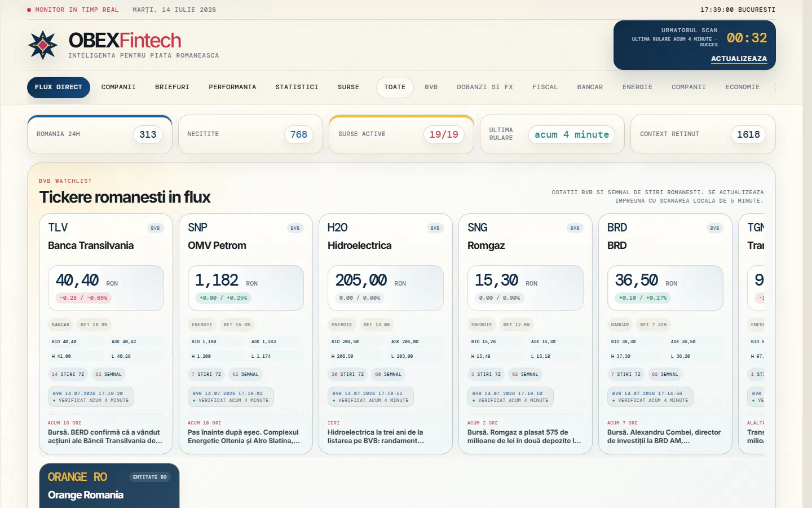812x508 pixels.
Task: Open the BRD ticker title
Action: pos(617,246)
